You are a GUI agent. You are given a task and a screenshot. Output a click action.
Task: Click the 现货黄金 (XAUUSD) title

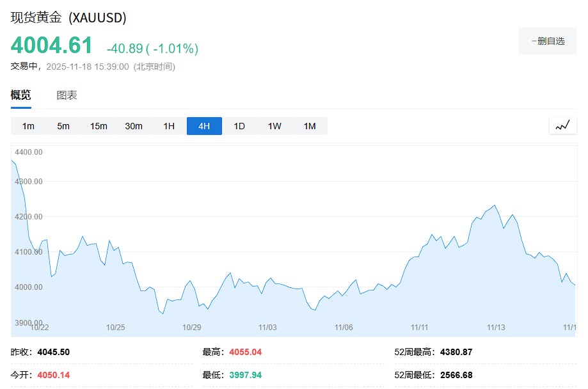pos(68,18)
